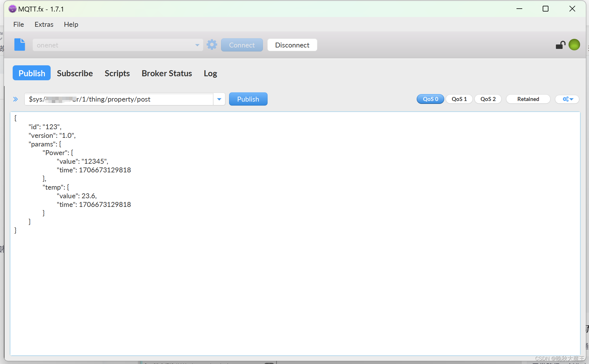This screenshot has height=364, width=589.
Task: Expand the topic history dropdown arrow
Action: click(x=219, y=99)
